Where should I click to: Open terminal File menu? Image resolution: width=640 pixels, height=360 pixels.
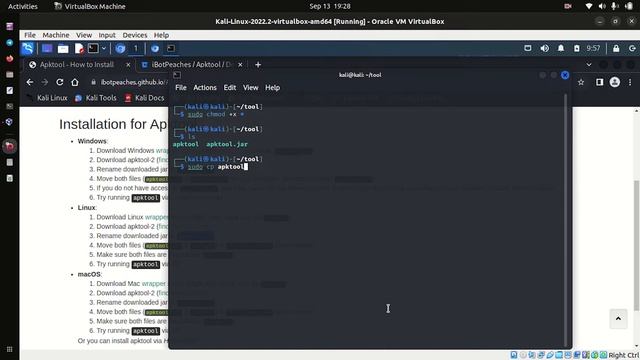[x=181, y=88]
